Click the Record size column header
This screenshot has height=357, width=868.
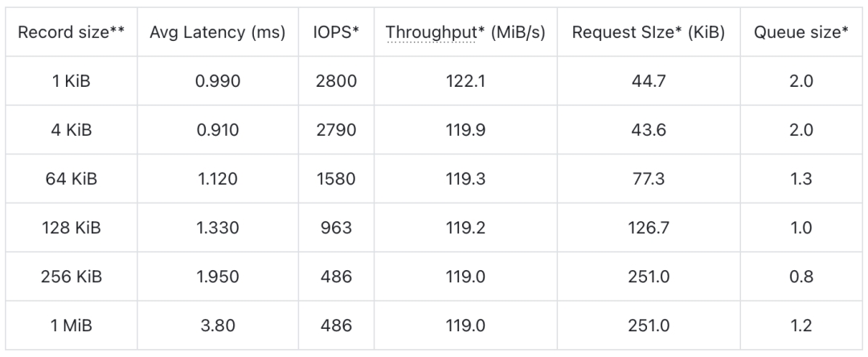pos(72,33)
